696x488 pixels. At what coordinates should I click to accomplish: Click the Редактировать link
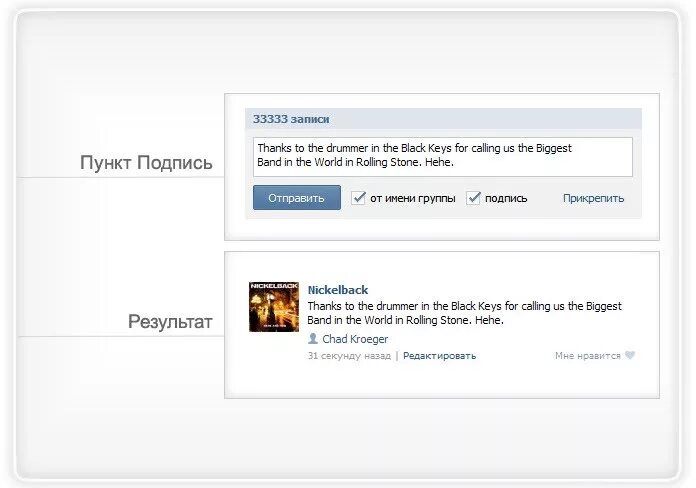pos(439,356)
